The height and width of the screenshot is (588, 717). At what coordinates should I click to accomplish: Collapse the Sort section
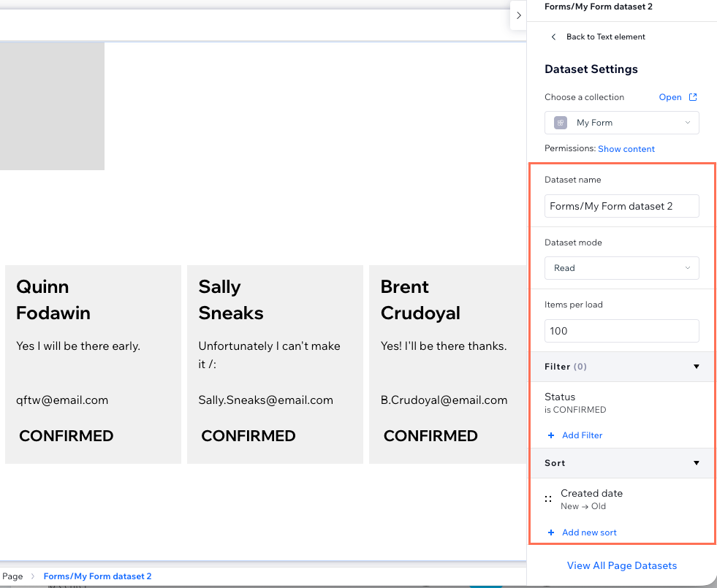click(696, 463)
